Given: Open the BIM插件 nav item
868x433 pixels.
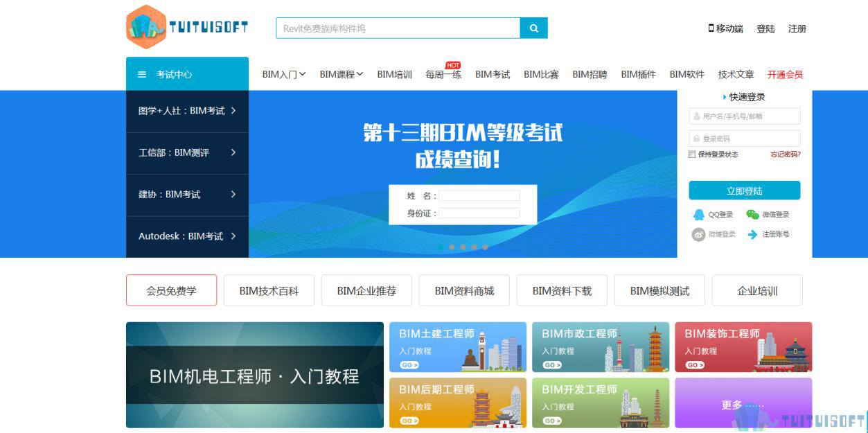Looking at the screenshot, I should click(638, 74).
